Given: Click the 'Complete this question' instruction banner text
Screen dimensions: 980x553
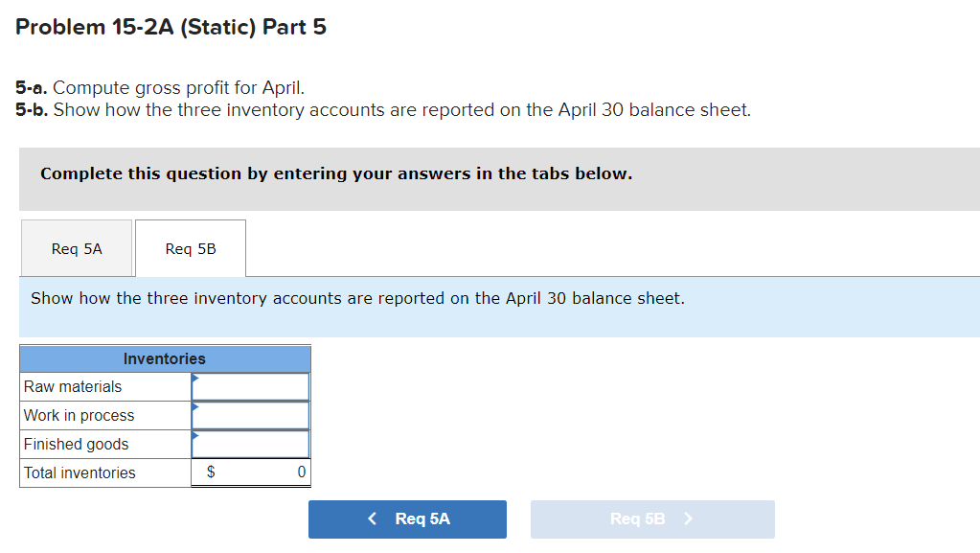Looking at the screenshot, I should point(336,173).
